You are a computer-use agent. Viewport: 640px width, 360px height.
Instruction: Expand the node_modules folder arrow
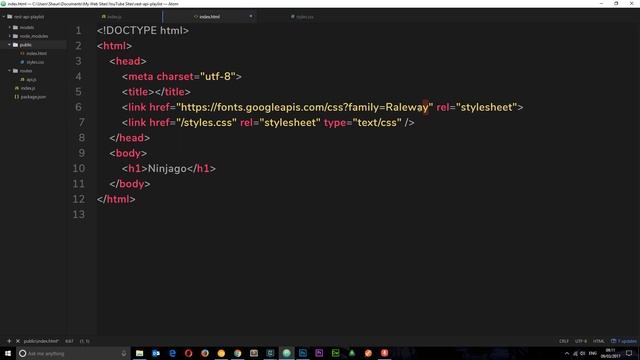[x=10, y=36]
